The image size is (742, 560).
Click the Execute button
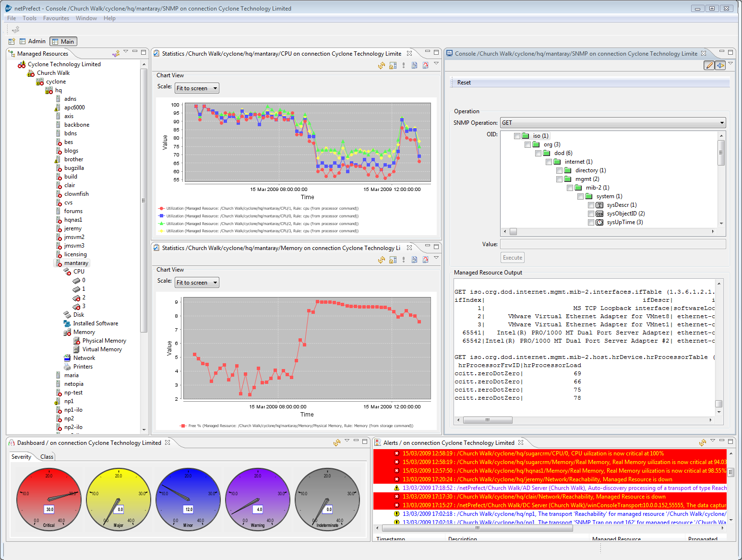[x=513, y=258]
